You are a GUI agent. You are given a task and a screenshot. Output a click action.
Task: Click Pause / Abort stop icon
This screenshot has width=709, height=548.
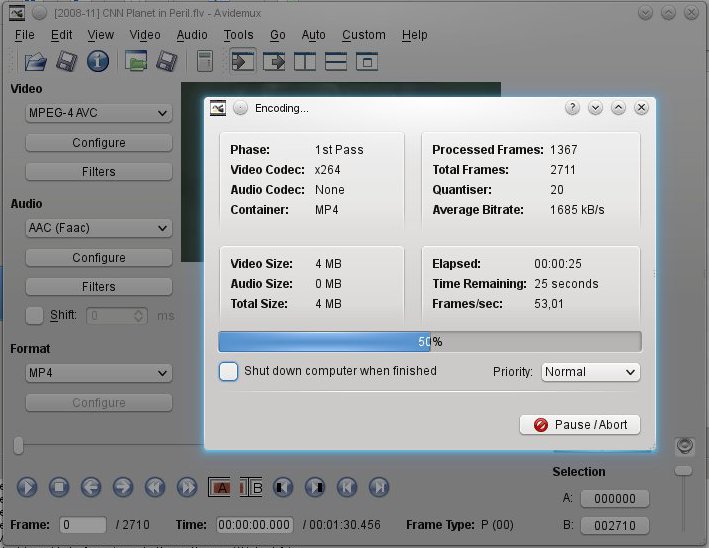(541, 425)
